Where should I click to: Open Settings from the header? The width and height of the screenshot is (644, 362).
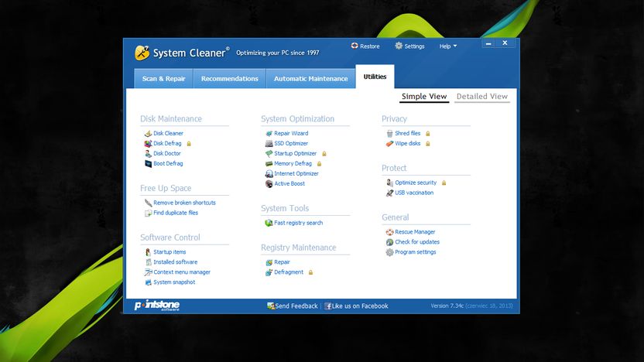[x=410, y=46]
